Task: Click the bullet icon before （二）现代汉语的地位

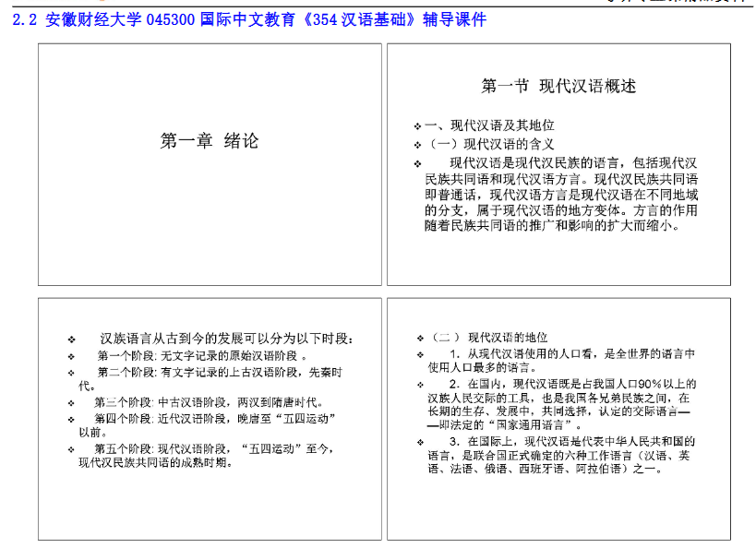Action: [420, 339]
